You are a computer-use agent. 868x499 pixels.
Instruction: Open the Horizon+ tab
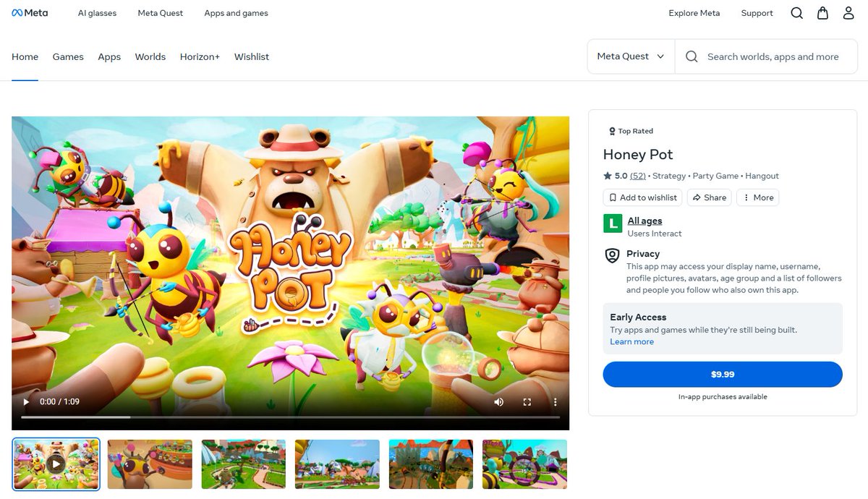[x=200, y=56]
